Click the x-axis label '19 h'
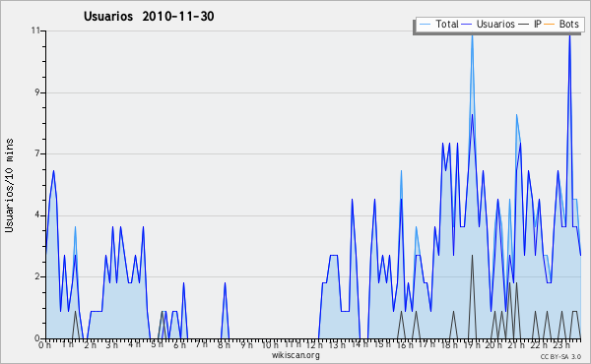This screenshot has width=591, height=364. (471, 344)
